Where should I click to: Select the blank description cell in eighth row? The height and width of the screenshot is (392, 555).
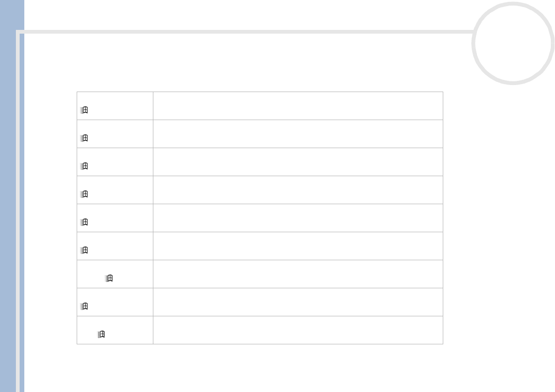pos(298,302)
